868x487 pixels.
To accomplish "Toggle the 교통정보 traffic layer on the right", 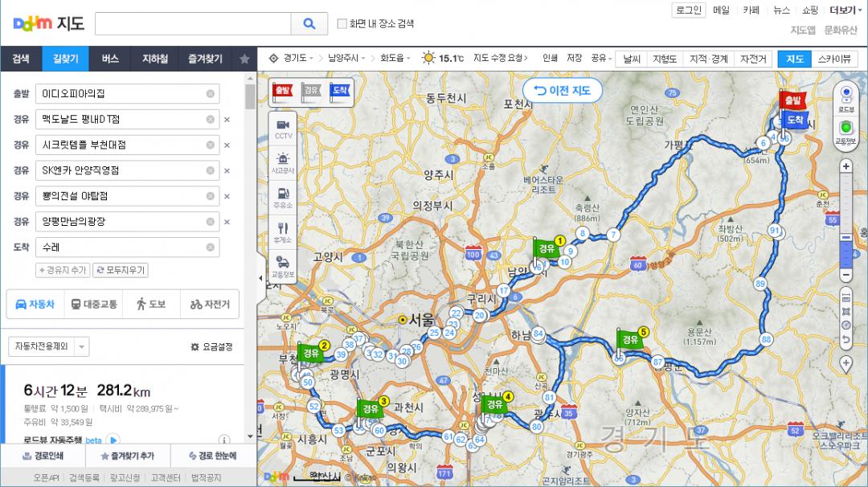I will pos(845,131).
